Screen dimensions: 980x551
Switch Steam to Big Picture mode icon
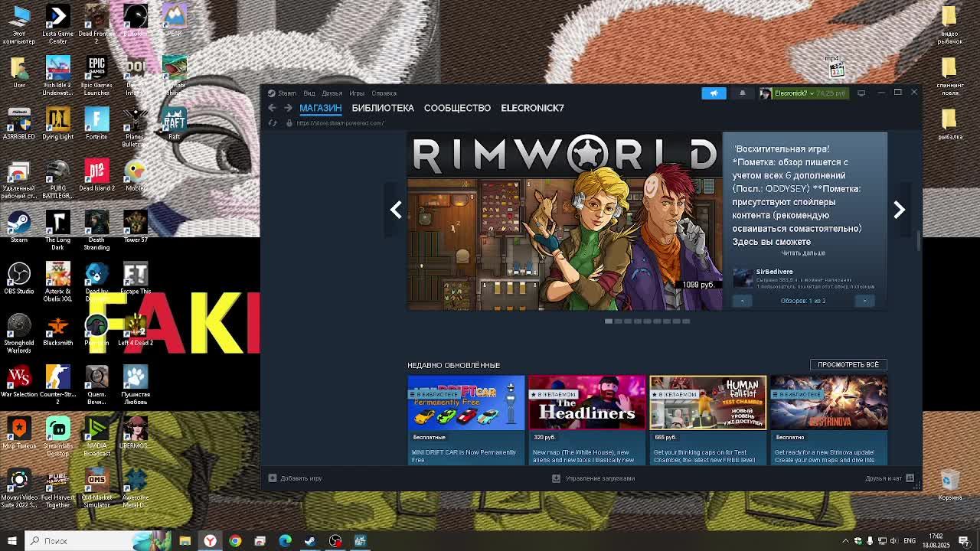[x=861, y=93]
